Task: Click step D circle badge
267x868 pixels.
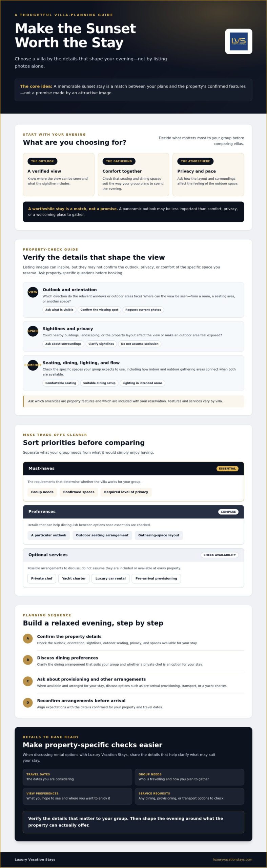Action: (28, 703)
